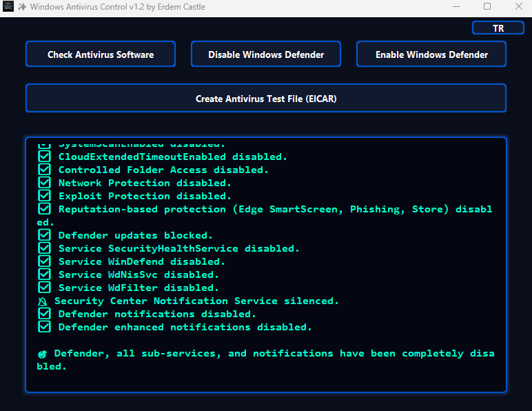Viewport: 532px width, 411px height.
Task: Click checkmark icon beside Defender updates blocked
Action: (44, 235)
